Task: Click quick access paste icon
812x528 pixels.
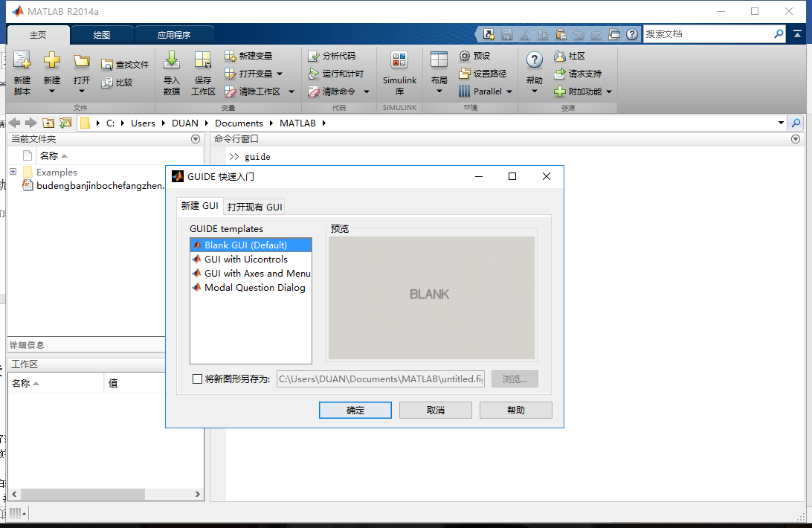Action: click(561, 34)
